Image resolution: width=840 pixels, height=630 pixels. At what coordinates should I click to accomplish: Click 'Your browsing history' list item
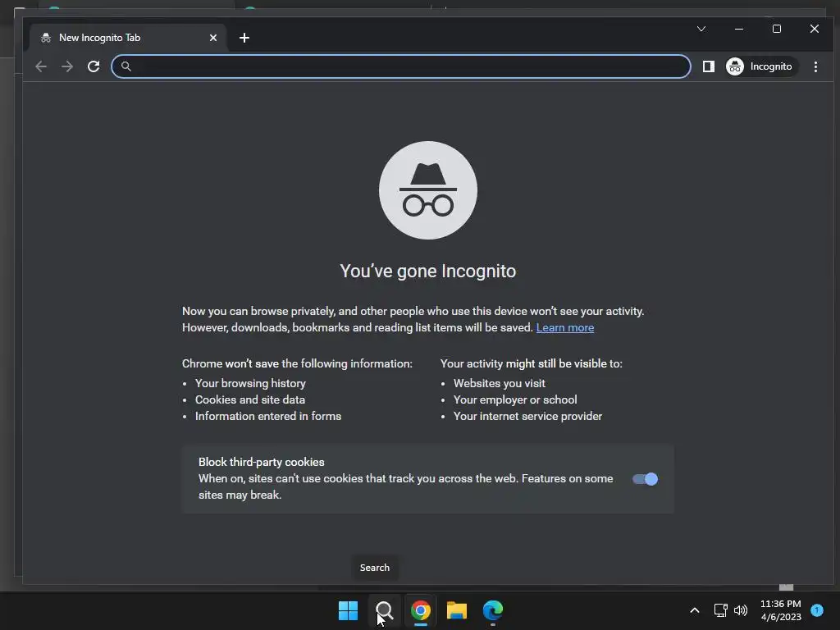(x=250, y=383)
